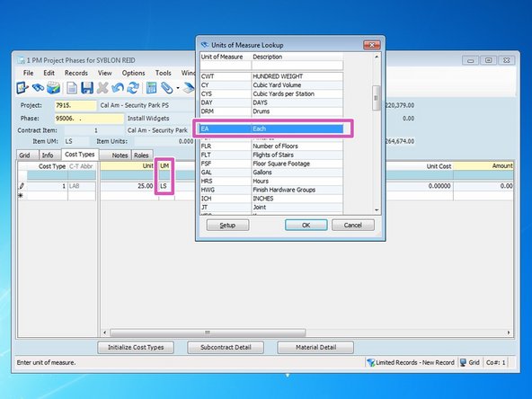Expand the arrow beside the paperclip icon

pos(177,89)
